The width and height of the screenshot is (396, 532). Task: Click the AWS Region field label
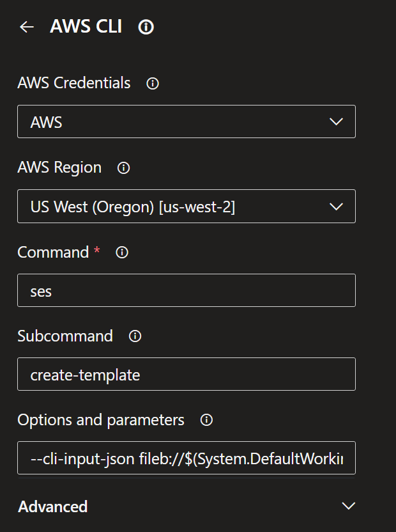click(x=59, y=168)
